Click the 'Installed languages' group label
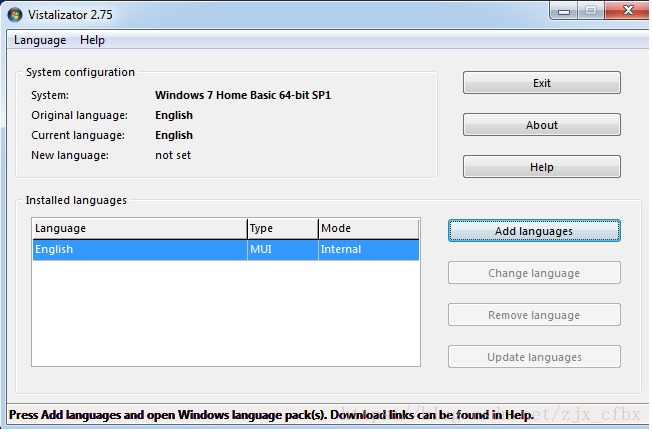 (x=76, y=200)
